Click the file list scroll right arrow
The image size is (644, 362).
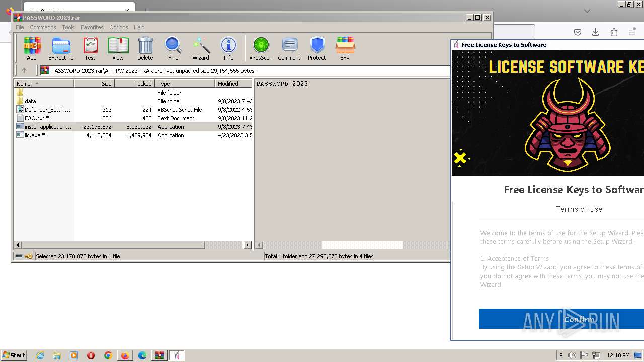tap(248, 245)
